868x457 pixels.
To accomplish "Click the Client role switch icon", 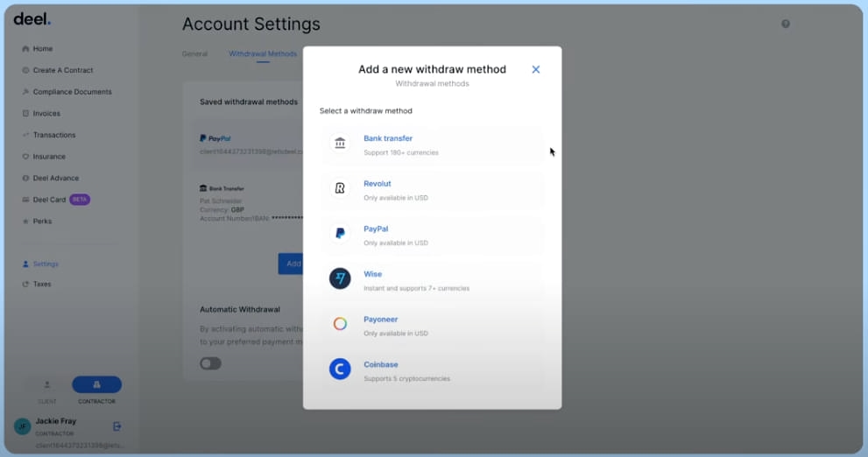I will 47,384.
